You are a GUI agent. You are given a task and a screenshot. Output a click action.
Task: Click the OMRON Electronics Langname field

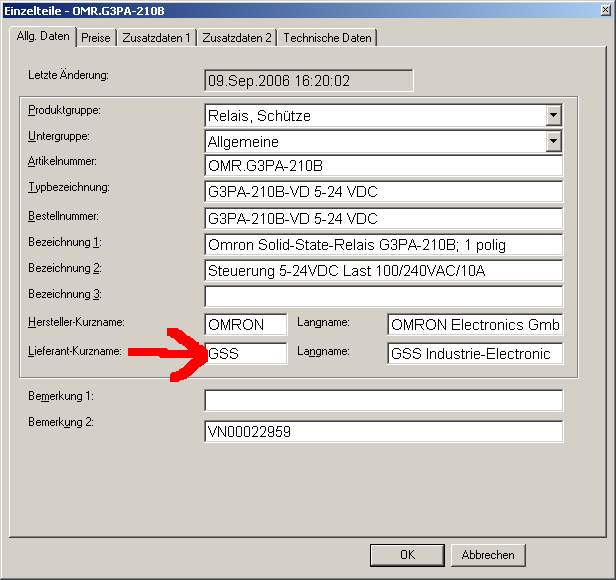475,325
